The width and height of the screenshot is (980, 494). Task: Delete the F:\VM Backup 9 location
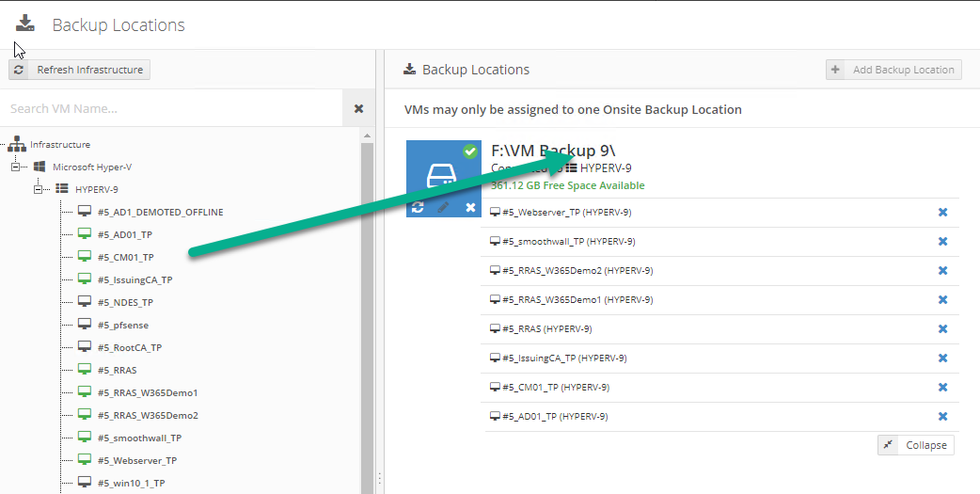pos(470,207)
